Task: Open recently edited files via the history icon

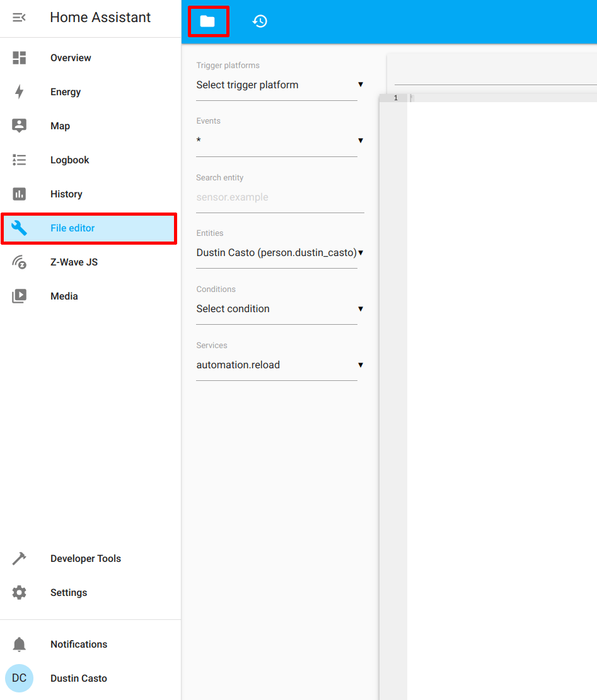Action: pyautogui.click(x=259, y=21)
